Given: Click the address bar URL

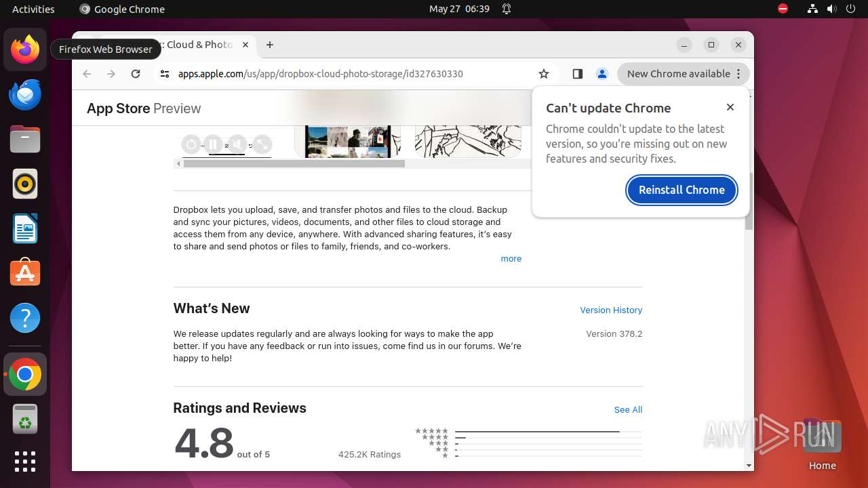Looking at the screenshot, I should click(321, 74).
